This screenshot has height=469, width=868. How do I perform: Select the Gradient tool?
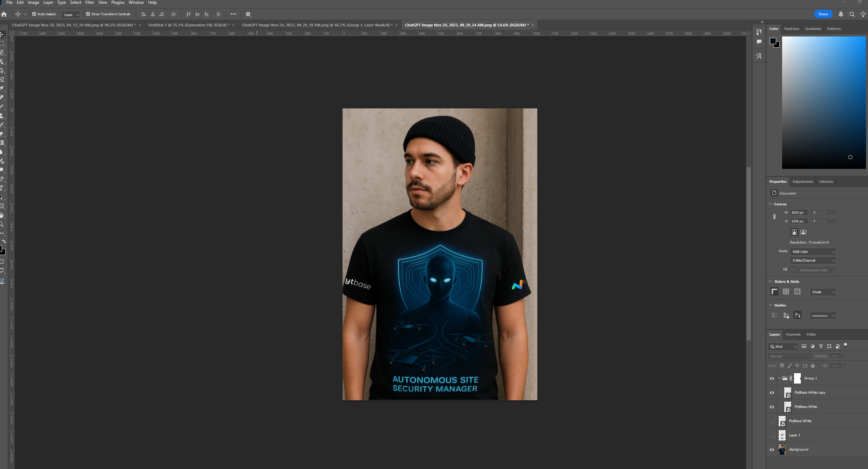tap(2, 143)
